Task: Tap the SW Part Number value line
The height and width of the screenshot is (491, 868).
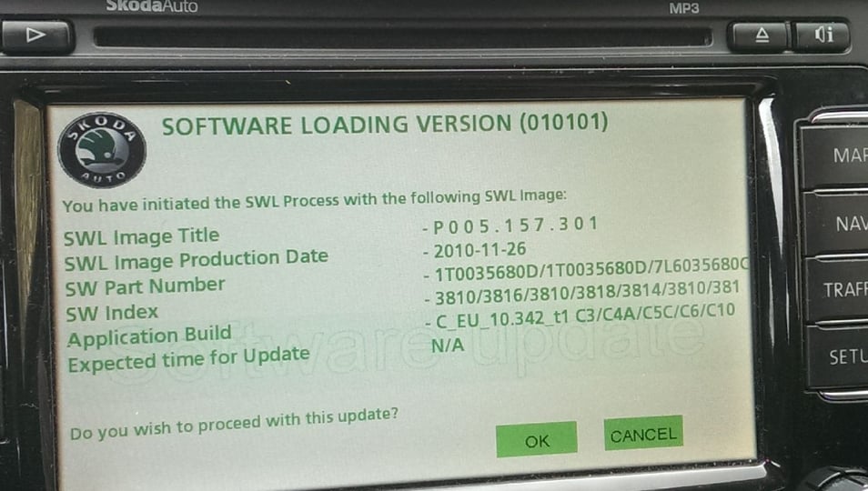Action: 586,270
